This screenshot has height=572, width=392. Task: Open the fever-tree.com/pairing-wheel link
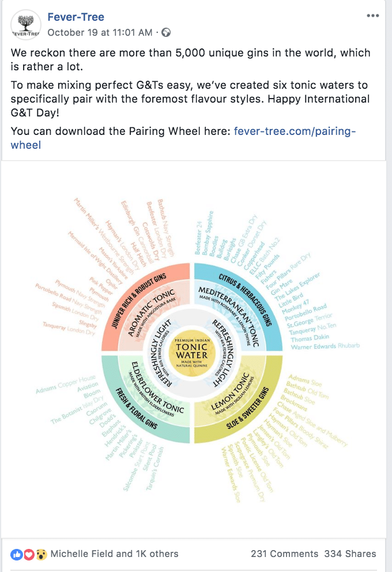(x=295, y=131)
